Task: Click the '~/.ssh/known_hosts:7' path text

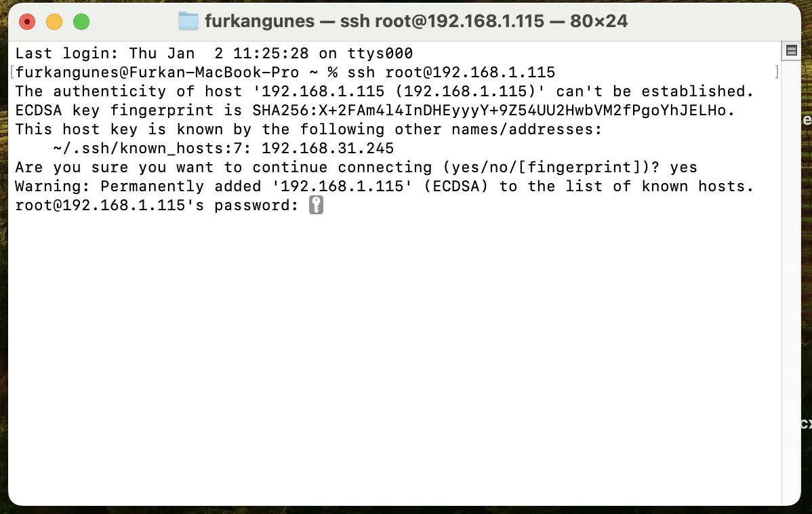Action: coord(147,149)
